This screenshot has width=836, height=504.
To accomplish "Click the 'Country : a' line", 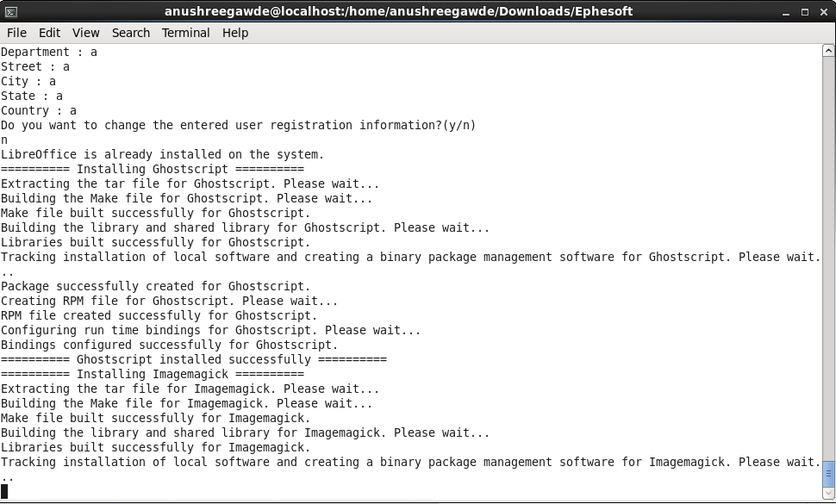I will [x=39, y=111].
